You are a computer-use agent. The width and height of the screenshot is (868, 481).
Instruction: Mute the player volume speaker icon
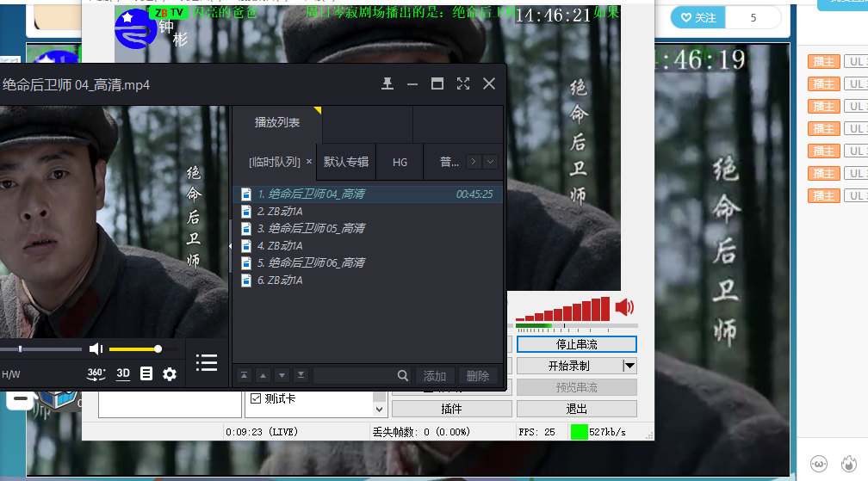96,348
